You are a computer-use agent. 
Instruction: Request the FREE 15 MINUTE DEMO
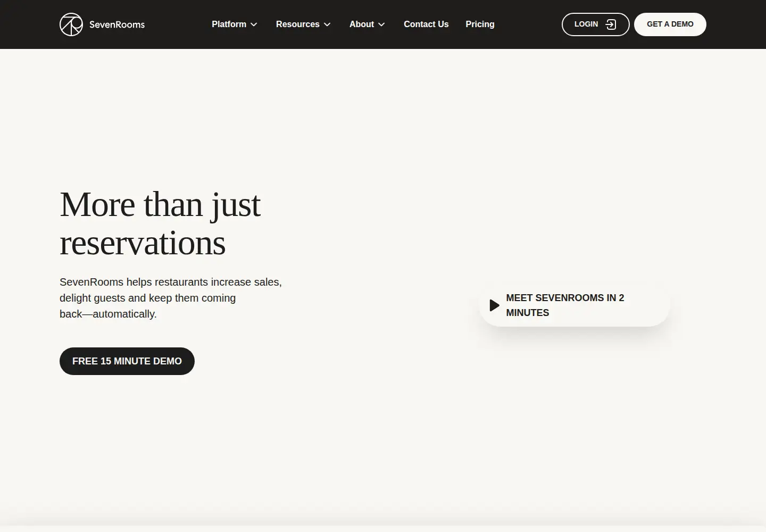127,361
